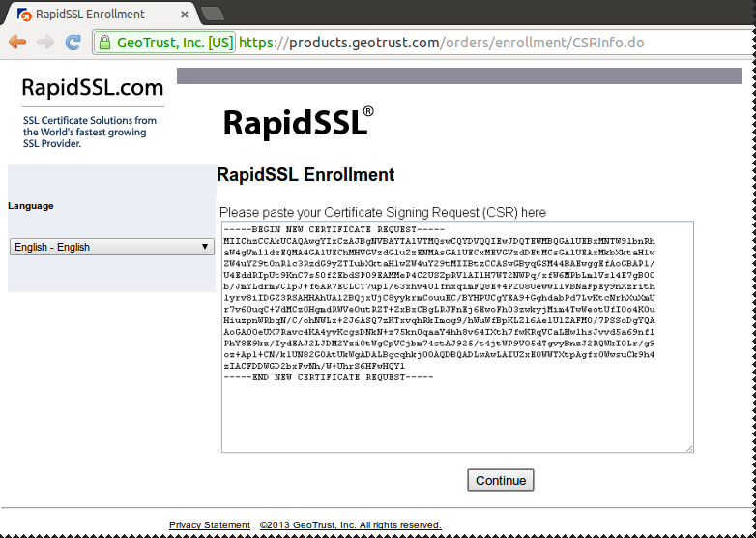The image size is (756, 538).
Task: Go back with the orange back arrow
Action: pyautogui.click(x=17, y=42)
